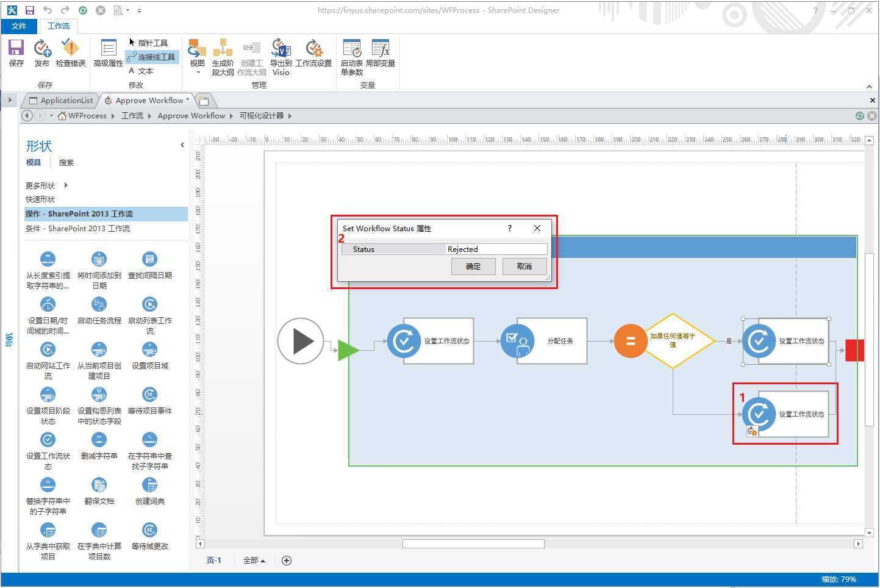Click the Publish (发布) ribbon icon
The height and width of the screenshot is (588, 880).
coord(41,52)
